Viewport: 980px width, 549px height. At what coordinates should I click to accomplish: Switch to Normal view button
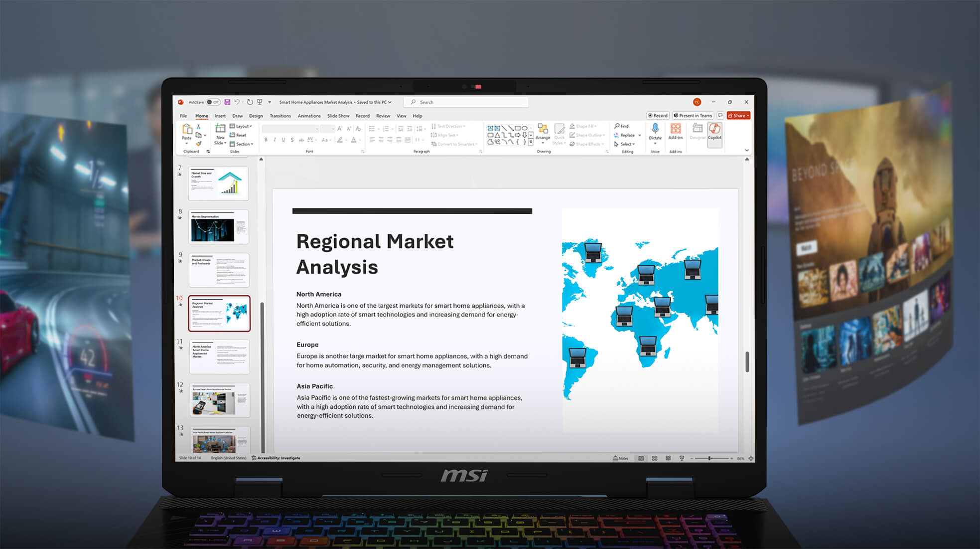(641, 458)
